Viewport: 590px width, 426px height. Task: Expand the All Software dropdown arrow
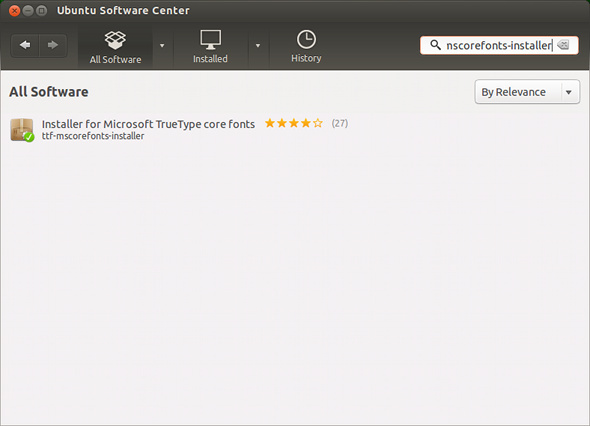coord(162,46)
